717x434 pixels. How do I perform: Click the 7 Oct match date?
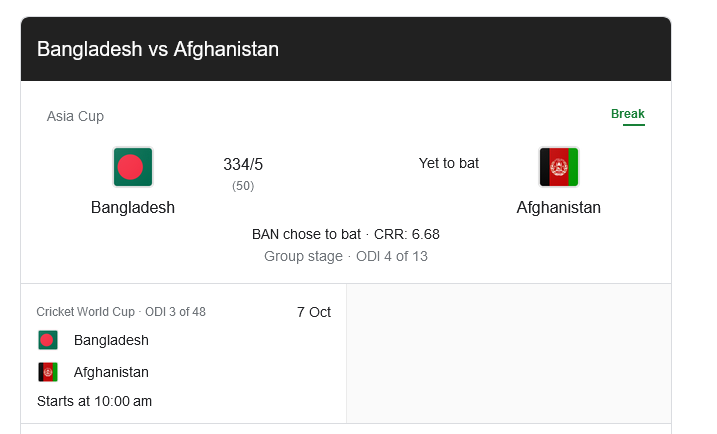(x=314, y=312)
